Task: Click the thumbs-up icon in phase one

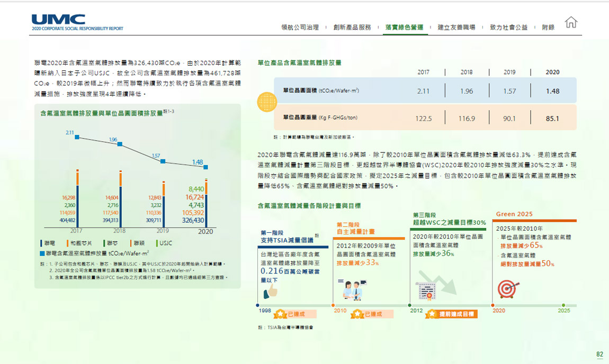Action: [271, 290]
